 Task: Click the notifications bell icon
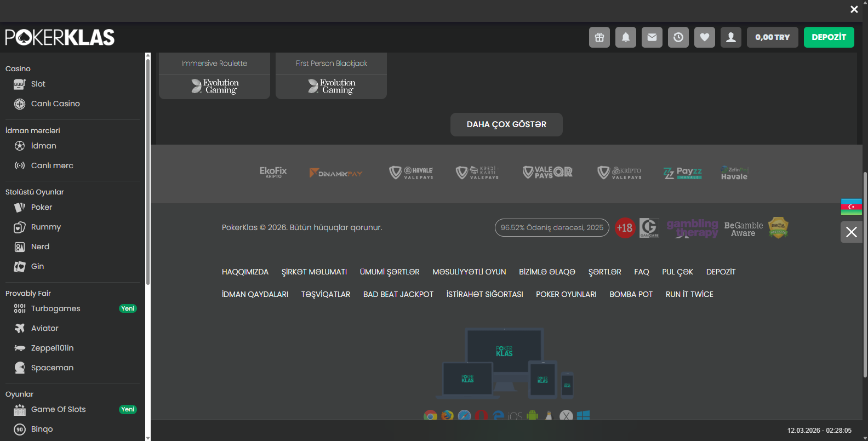click(625, 37)
